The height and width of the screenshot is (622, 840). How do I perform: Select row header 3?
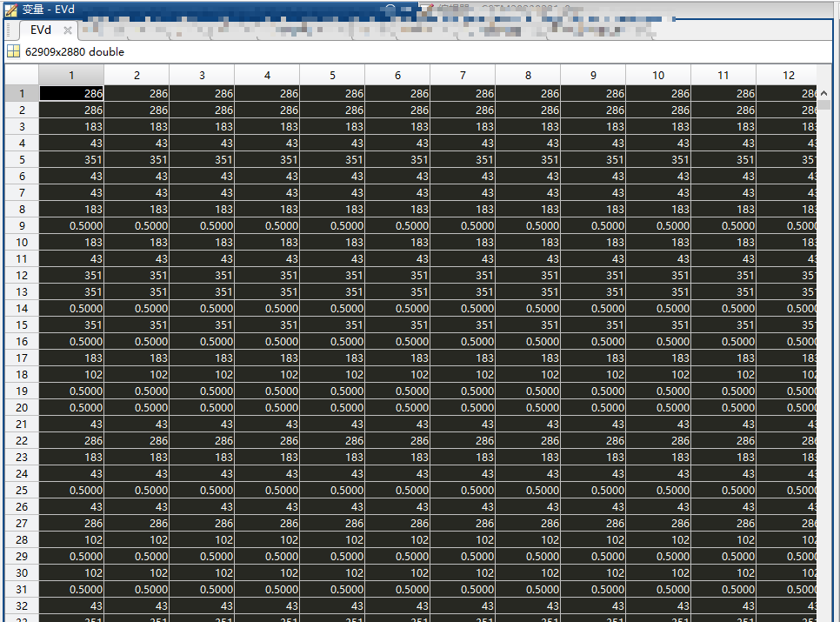click(x=22, y=126)
